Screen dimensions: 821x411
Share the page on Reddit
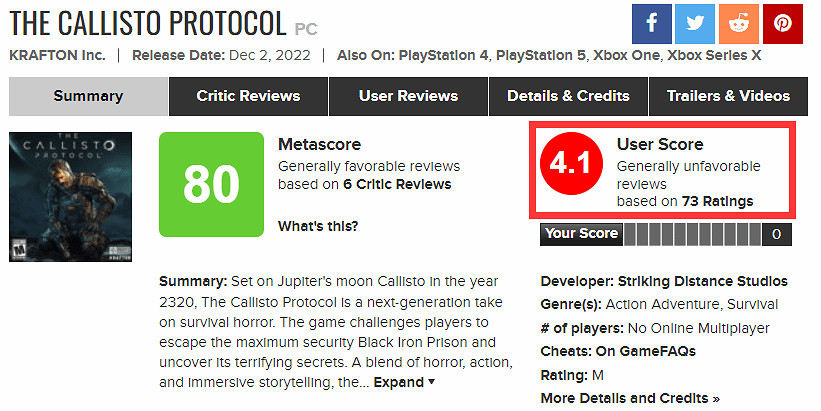tap(739, 24)
